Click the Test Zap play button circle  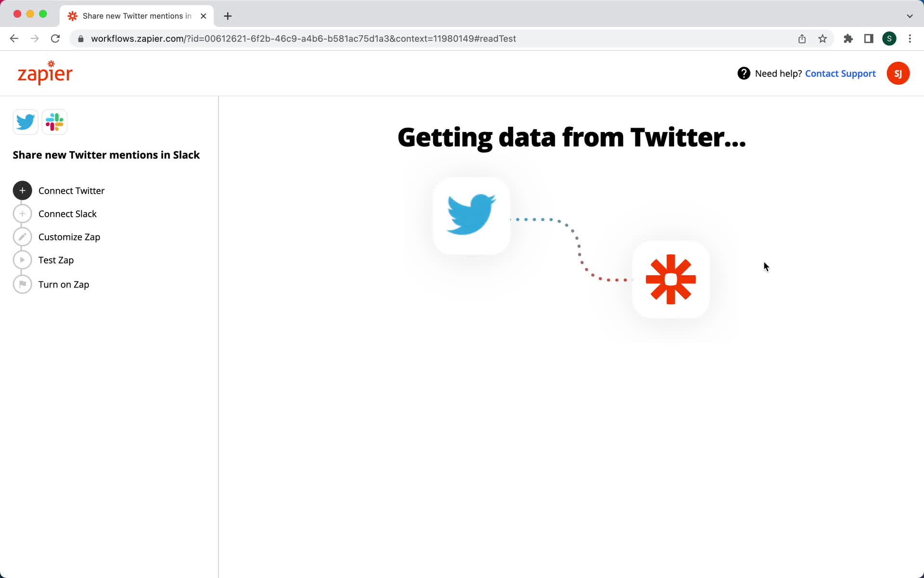(22, 260)
